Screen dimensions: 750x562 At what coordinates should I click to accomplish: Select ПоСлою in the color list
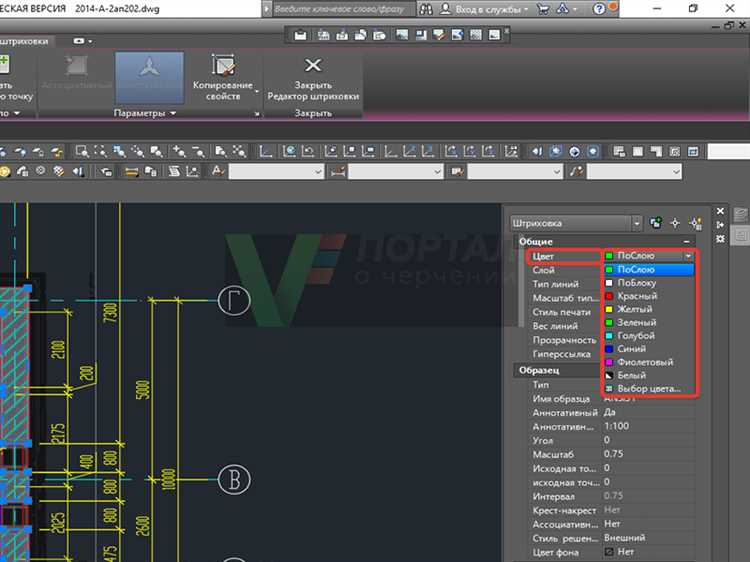[x=649, y=270]
